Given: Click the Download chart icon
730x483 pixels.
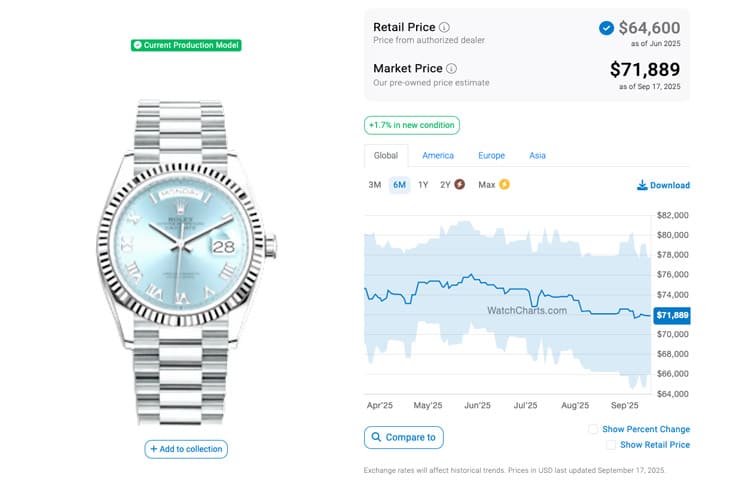Looking at the screenshot, I should point(642,185).
